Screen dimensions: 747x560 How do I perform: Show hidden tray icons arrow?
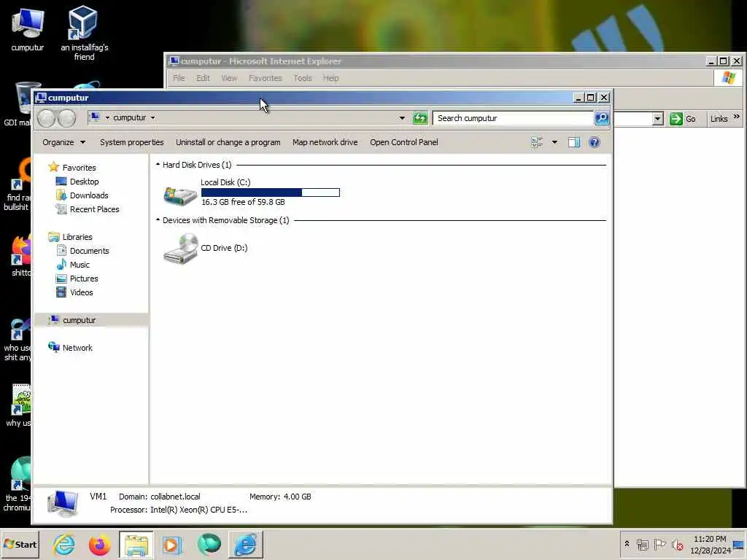[x=627, y=544]
